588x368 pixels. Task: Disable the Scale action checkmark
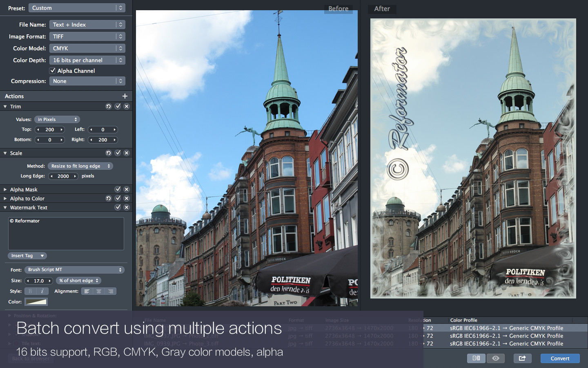coord(118,153)
